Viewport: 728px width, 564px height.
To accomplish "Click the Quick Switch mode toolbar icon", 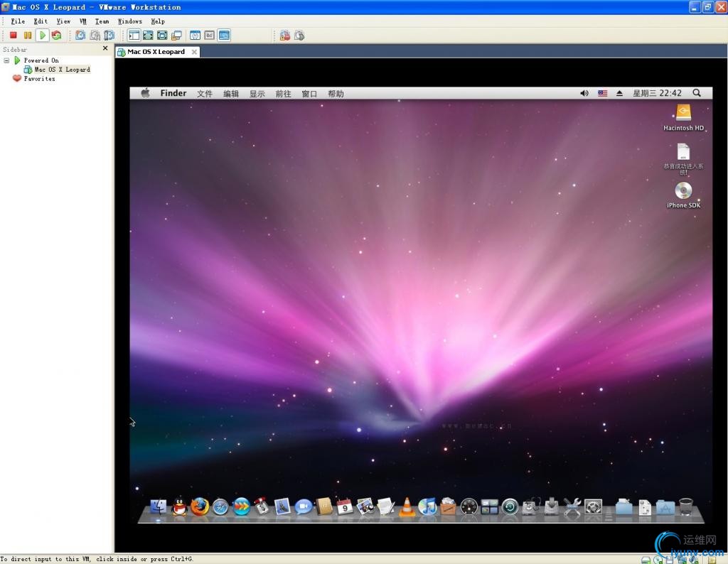I will coord(162,36).
